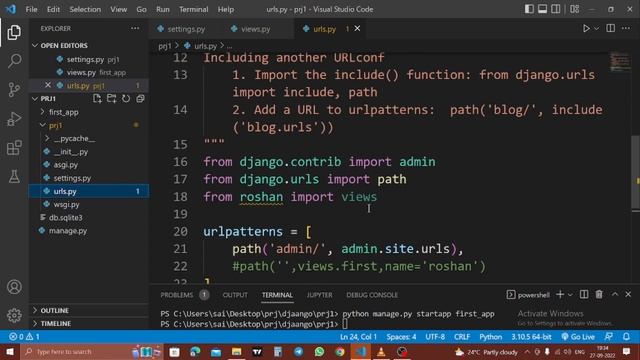The image size is (640, 360).
Task: Click the editor minimap
Action: point(620,61)
